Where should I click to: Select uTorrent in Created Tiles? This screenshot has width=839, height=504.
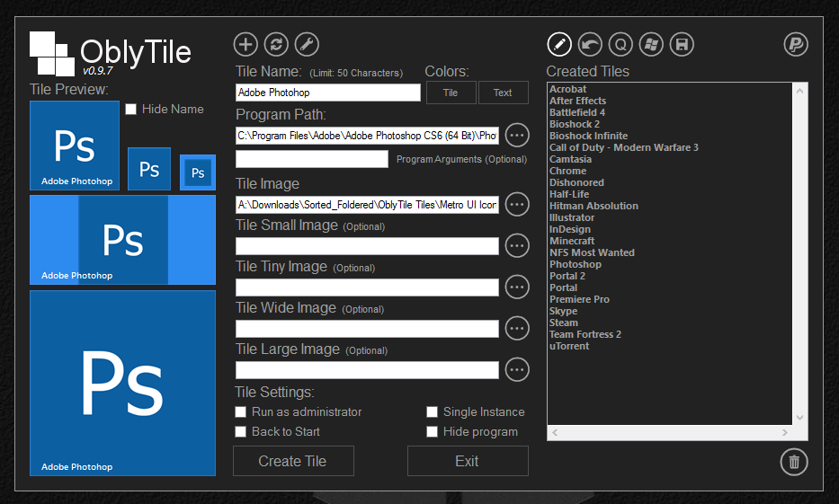[x=569, y=347]
